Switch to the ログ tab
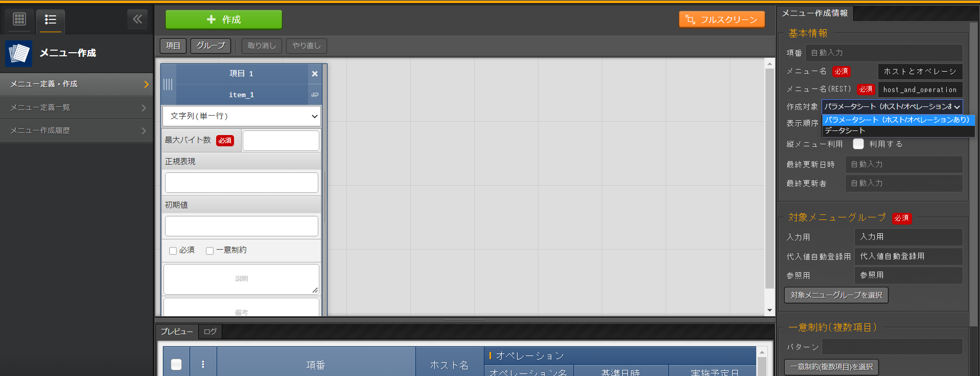The height and width of the screenshot is (376, 980). (210, 331)
